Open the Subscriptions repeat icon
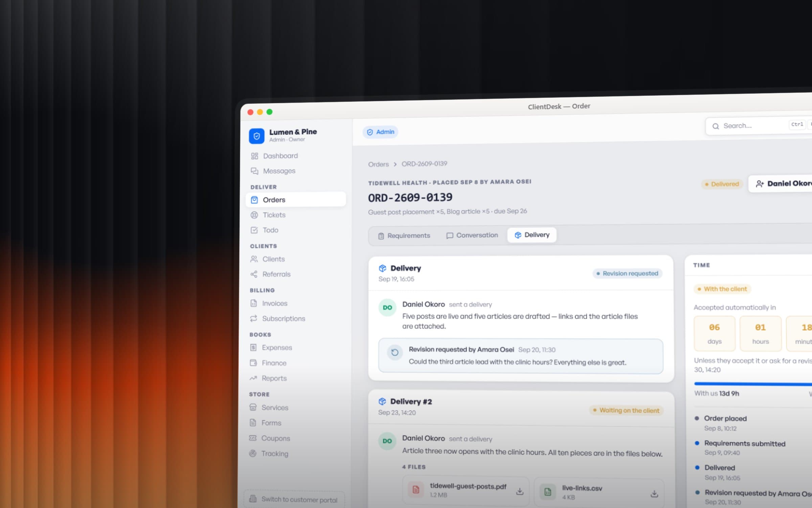Viewport: 812px width, 508px height. pos(253,318)
